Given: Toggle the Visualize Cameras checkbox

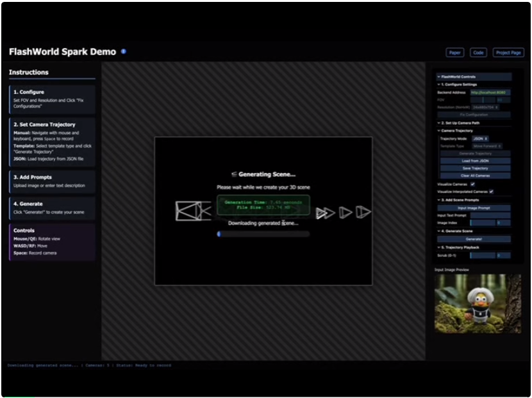Looking at the screenshot, I should pyautogui.click(x=472, y=184).
